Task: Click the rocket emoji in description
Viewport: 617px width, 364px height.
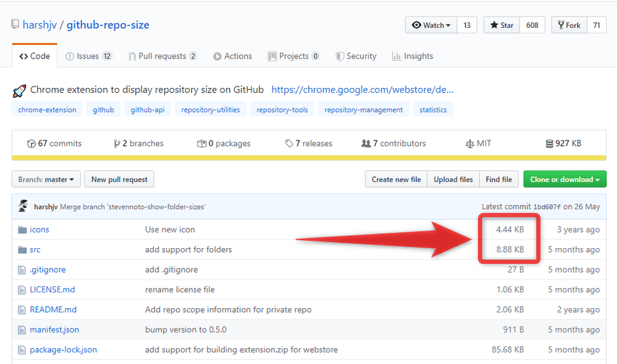Action: click(x=19, y=91)
